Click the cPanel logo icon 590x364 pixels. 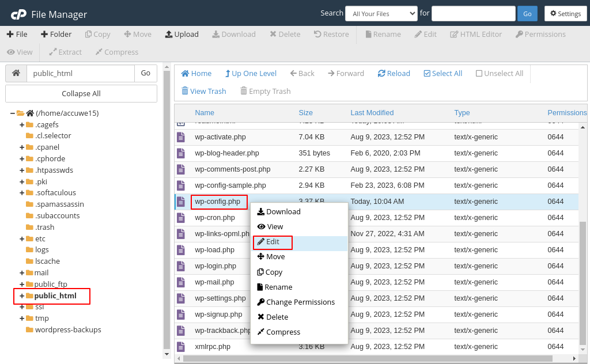click(18, 14)
